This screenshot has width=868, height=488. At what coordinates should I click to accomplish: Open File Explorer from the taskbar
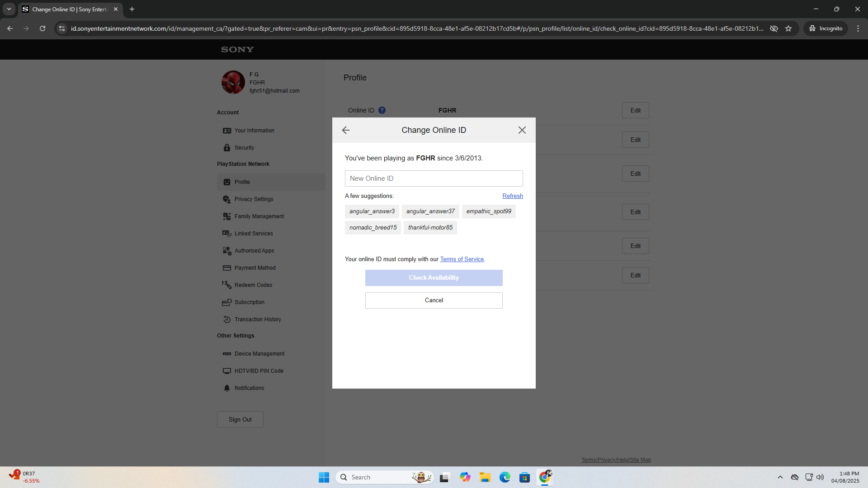click(x=485, y=477)
